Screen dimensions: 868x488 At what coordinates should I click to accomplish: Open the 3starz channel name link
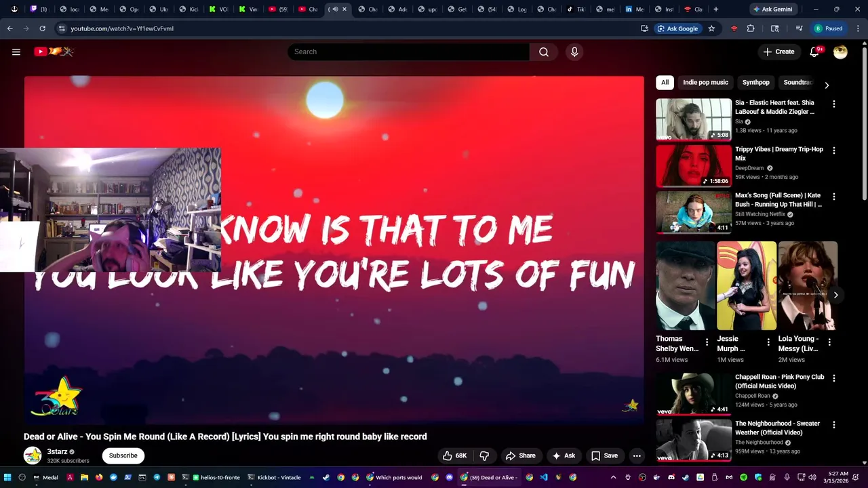tap(57, 451)
